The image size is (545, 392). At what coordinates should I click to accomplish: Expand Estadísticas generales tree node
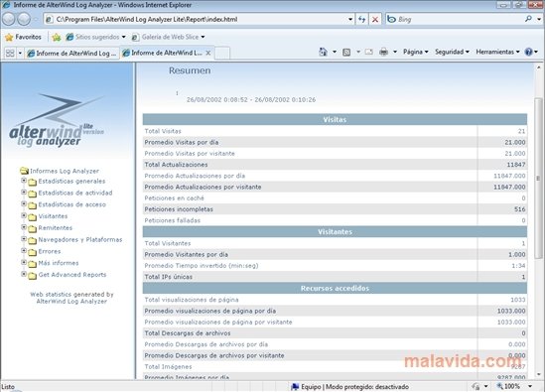click(x=24, y=181)
